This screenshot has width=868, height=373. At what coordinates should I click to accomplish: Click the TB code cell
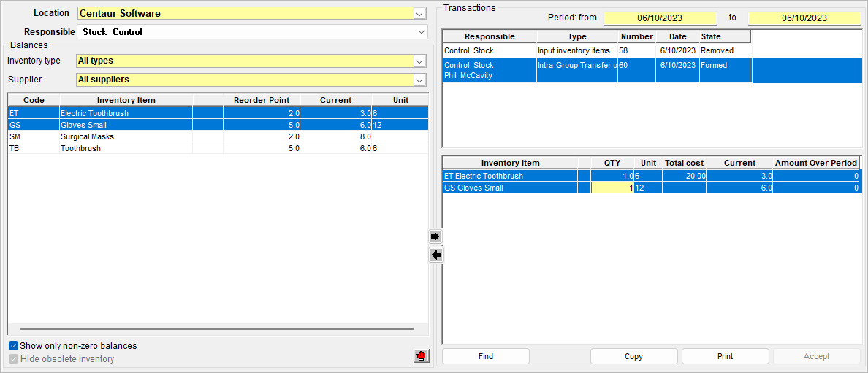point(34,148)
